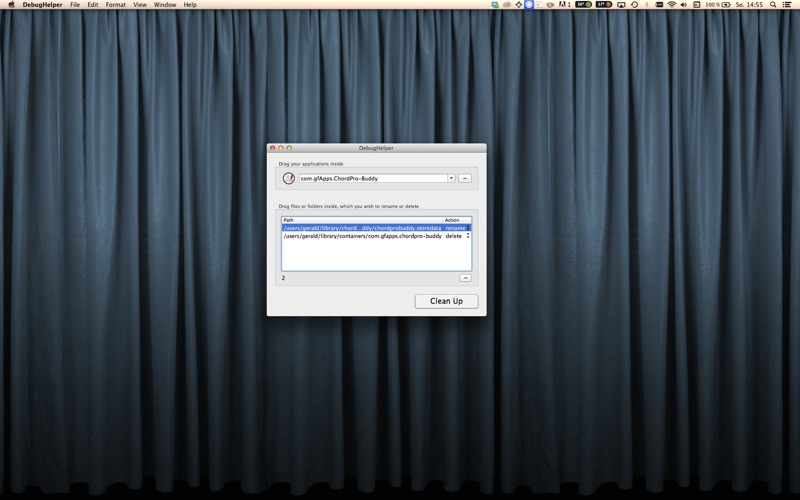Viewport: 800px width, 500px height.
Task: Click the volume speaker icon in menu bar
Action: coord(684,5)
